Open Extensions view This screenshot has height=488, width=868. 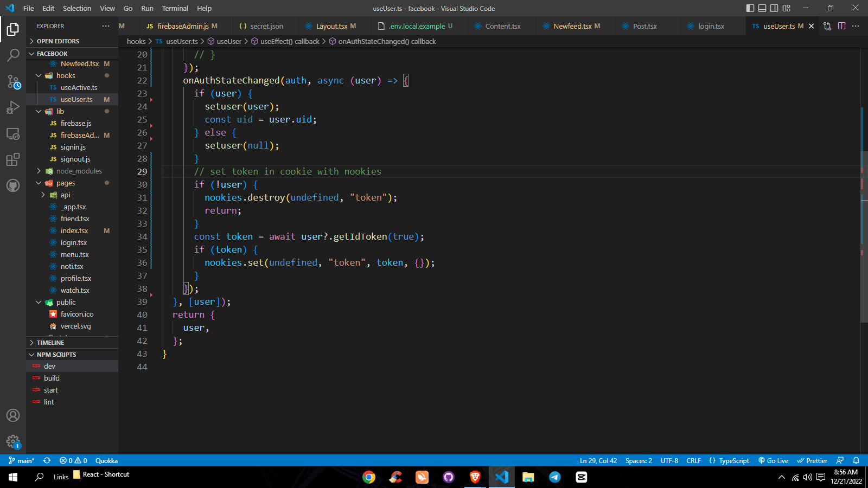[x=13, y=159]
